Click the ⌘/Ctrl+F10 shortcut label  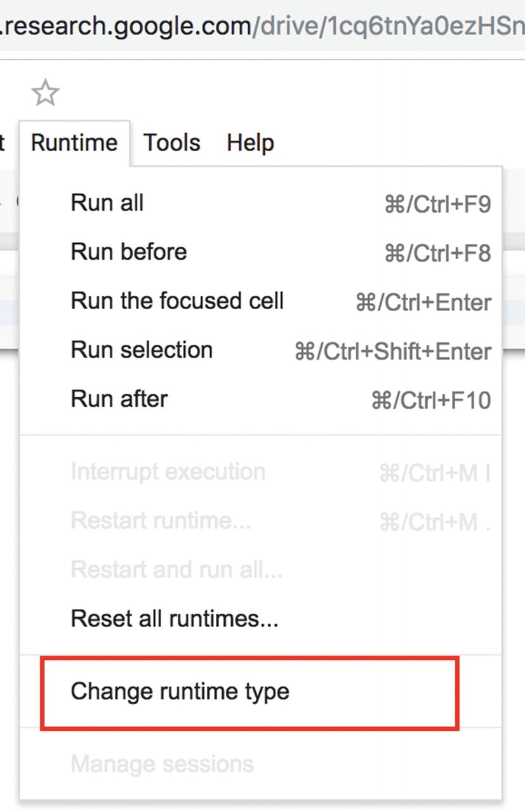point(431,400)
